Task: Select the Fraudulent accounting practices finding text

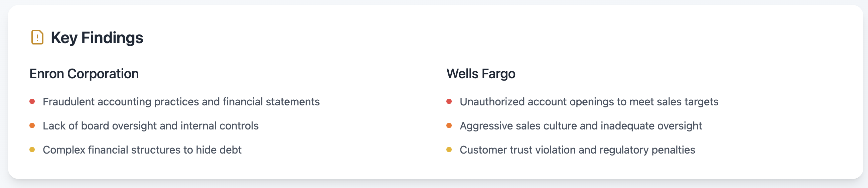Action: point(181,102)
